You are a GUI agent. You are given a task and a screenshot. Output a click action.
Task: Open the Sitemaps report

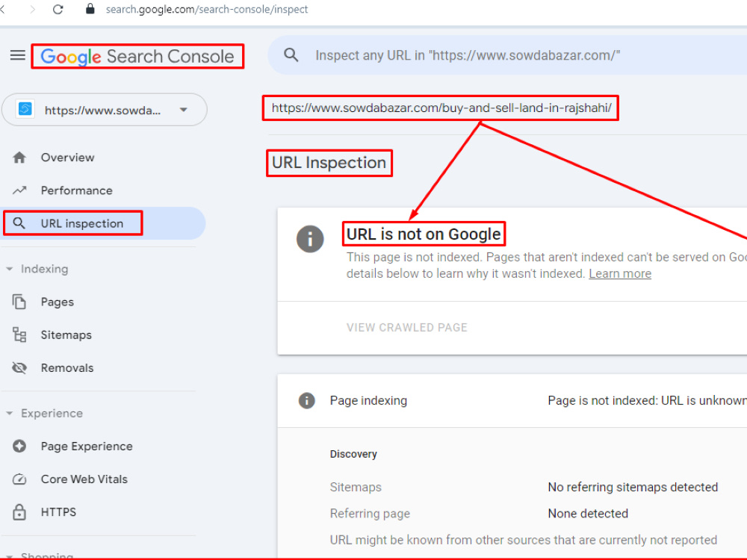pyautogui.click(x=66, y=335)
